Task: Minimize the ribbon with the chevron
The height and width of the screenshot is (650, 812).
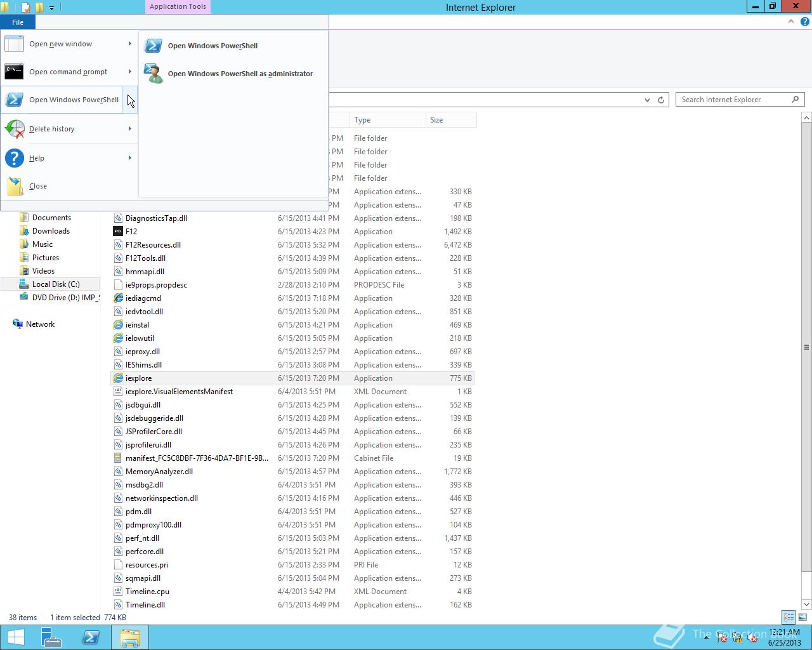Action: tap(791, 22)
